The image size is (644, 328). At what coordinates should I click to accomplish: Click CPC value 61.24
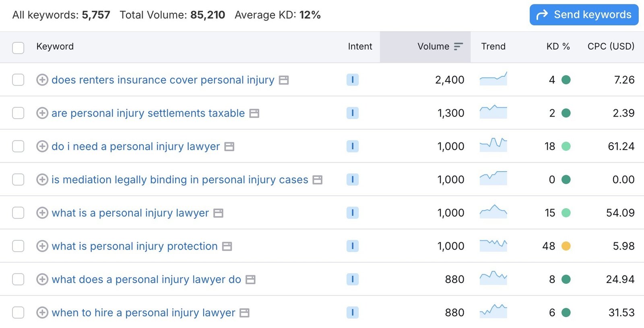[621, 146]
